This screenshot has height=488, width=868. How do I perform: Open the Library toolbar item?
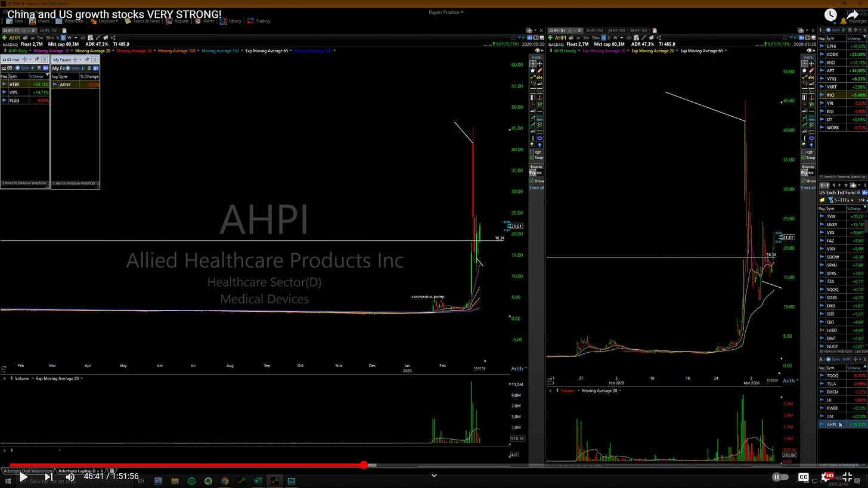point(231,21)
